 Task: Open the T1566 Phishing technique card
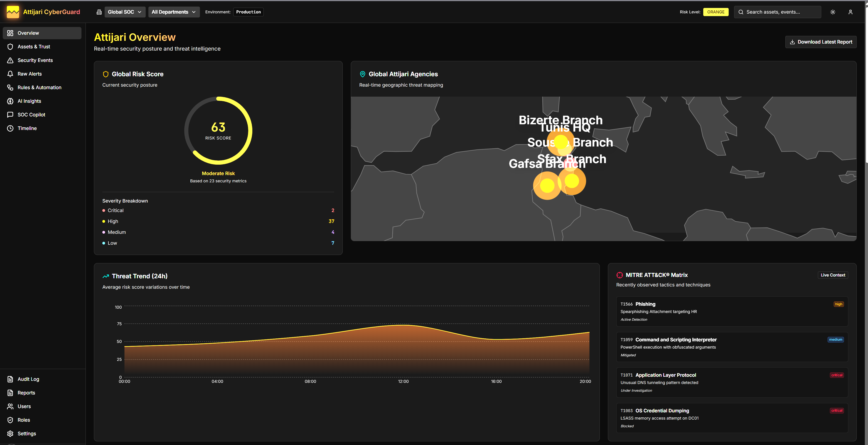point(732,312)
